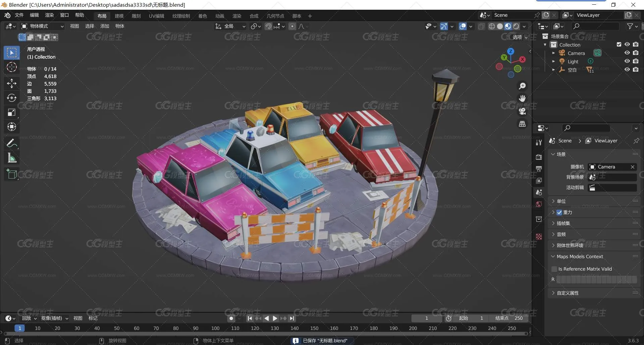
Task: Select the Select Box tool
Action: click(x=12, y=53)
